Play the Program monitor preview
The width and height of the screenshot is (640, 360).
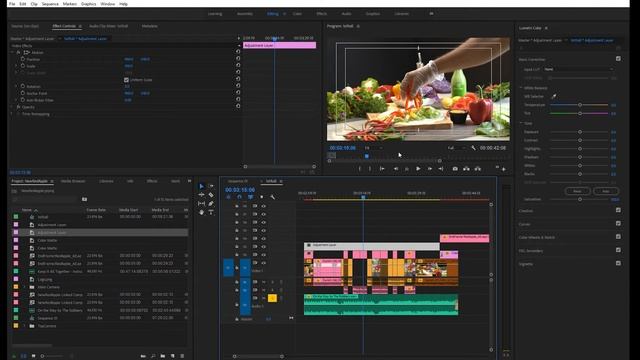coord(418,169)
